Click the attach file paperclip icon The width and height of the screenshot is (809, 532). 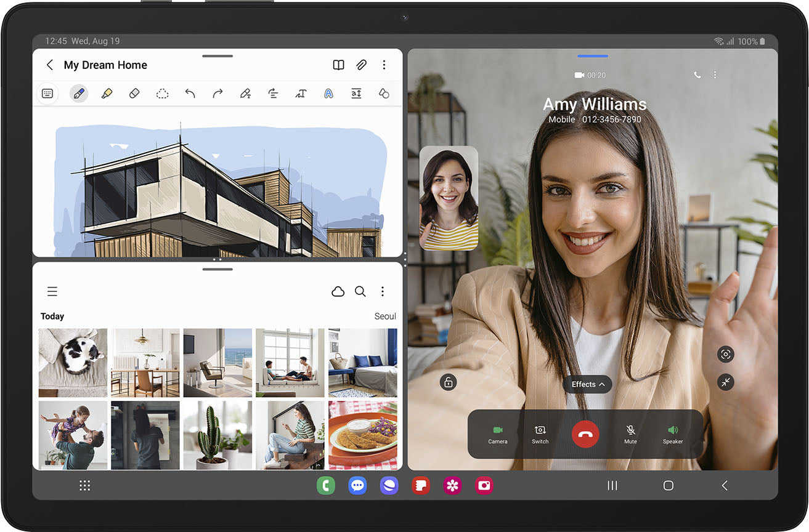[362, 65]
